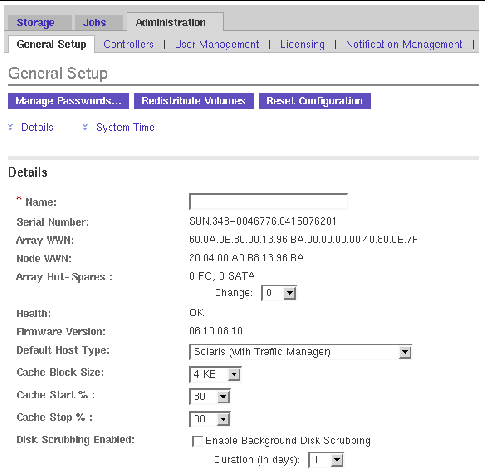Click the '0 FC, 0 SATA' hot-spares value

tap(222, 276)
